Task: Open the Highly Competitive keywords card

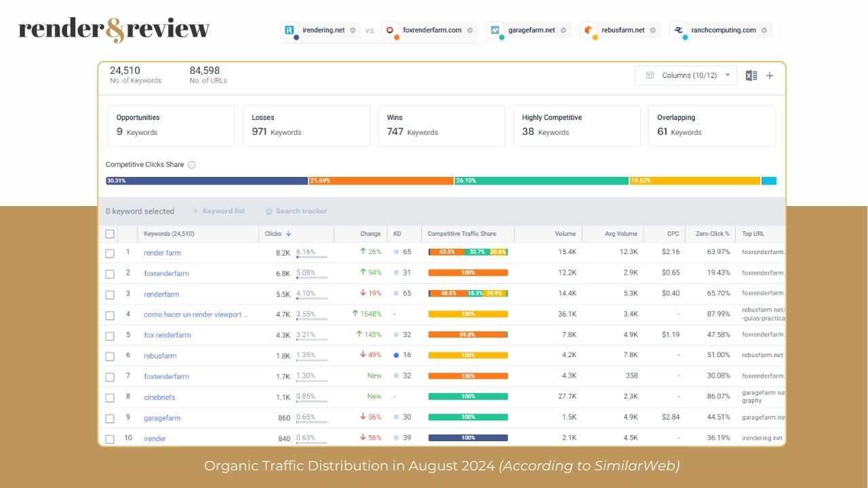Action: point(577,125)
